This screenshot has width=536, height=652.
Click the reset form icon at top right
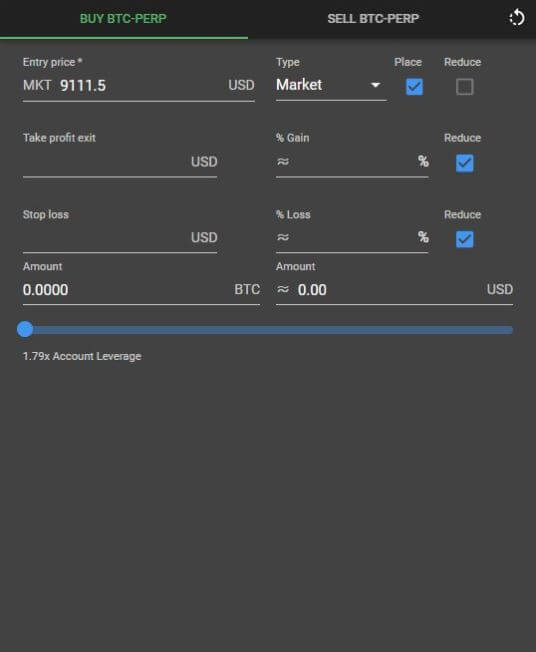pos(516,18)
